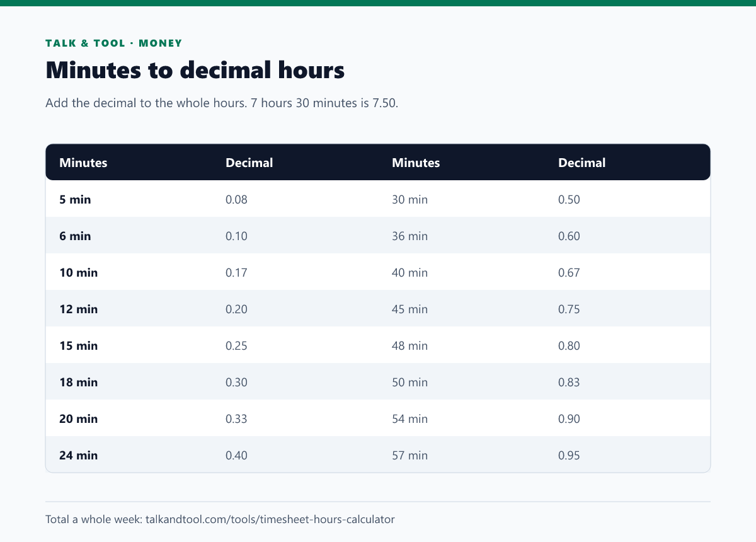The height and width of the screenshot is (542, 756).
Task: Click the '0.67' decimal value
Action: (570, 273)
